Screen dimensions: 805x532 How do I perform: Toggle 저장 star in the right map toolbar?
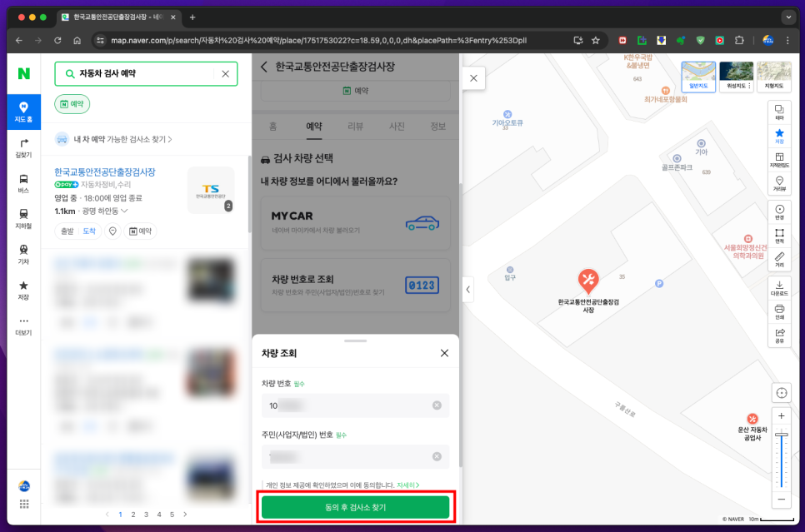[x=779, y=136]
